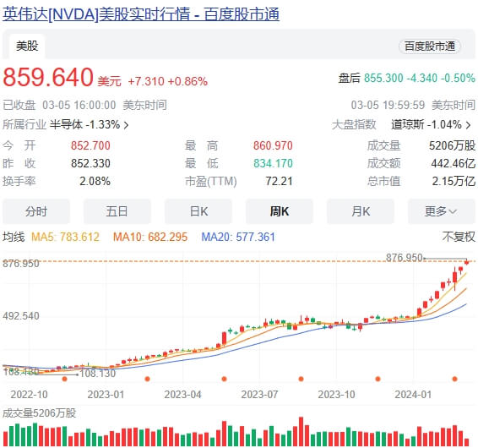
Task: Click the 成交额 value 442.46亿
Action: pos(453,163)
